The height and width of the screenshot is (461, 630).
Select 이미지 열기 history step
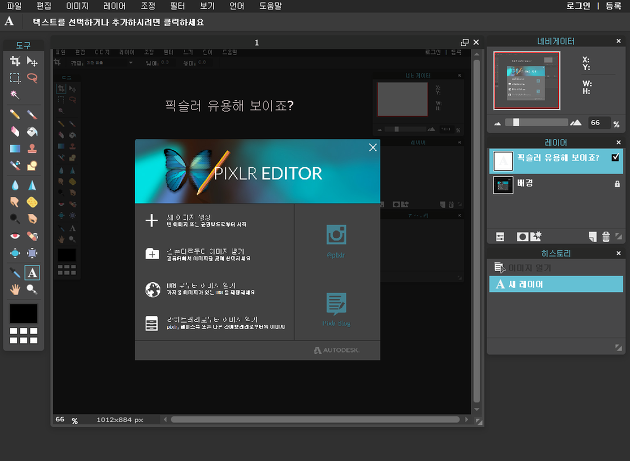(556, 268)
